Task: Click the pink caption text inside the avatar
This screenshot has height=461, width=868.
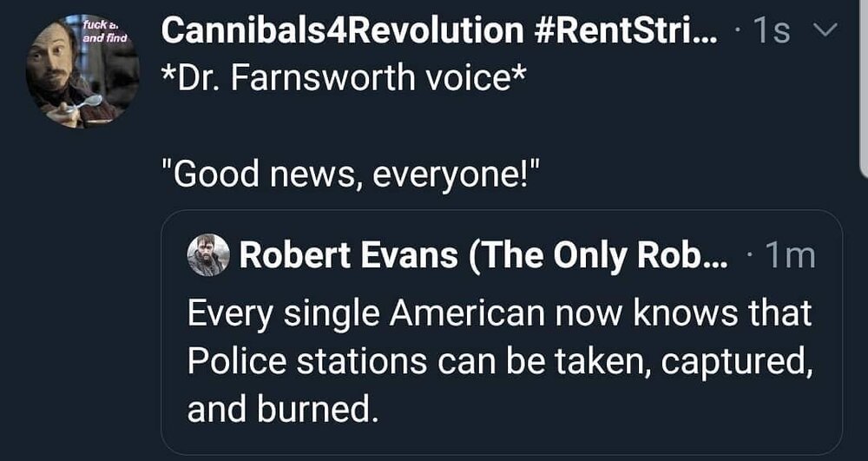Action: [x=106, y=31]
